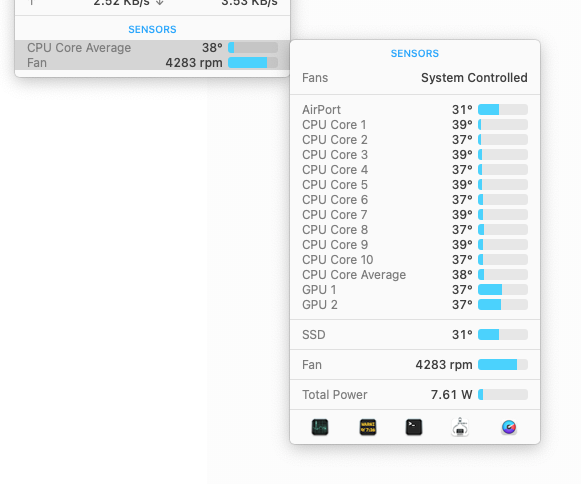Click the SENSORS heading in the left panel
This screenshot has height=484, width=581.
(152, 30)
